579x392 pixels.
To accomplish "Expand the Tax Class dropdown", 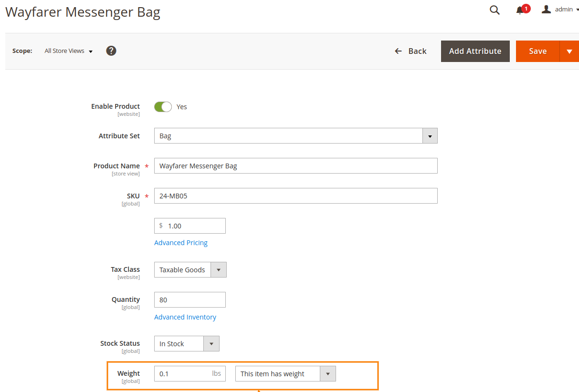I will click(x=218, y=269).
